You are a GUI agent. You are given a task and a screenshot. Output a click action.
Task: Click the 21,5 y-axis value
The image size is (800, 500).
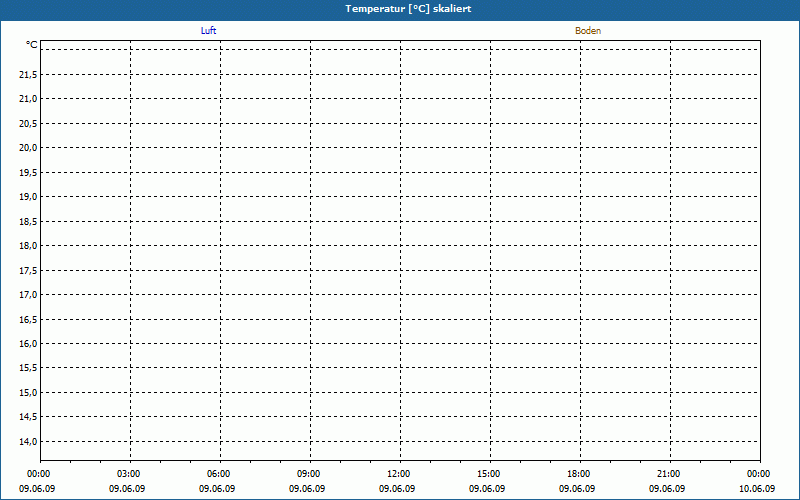click(28, 75)
